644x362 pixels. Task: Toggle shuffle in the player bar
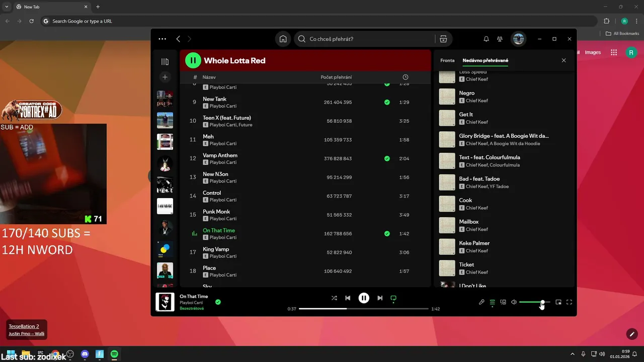[x=334, y=298]
